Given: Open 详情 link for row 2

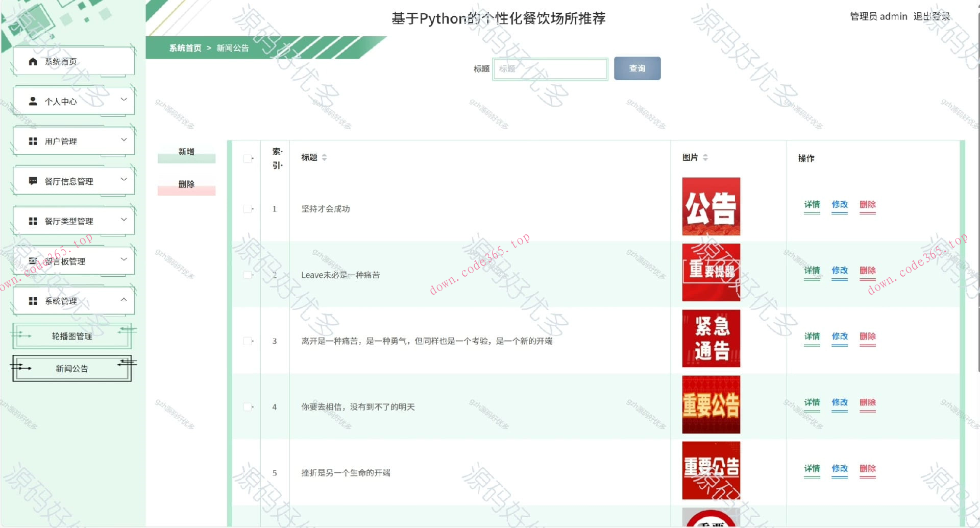Looking at the screenshot, I should click(x=812, y=271).
